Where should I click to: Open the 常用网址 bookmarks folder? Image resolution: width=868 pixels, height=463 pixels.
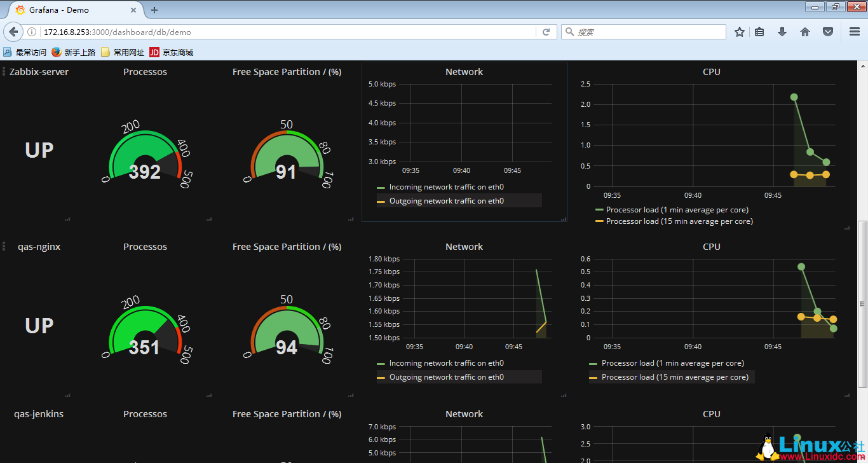pyautogui.click(x=123, y=52)
